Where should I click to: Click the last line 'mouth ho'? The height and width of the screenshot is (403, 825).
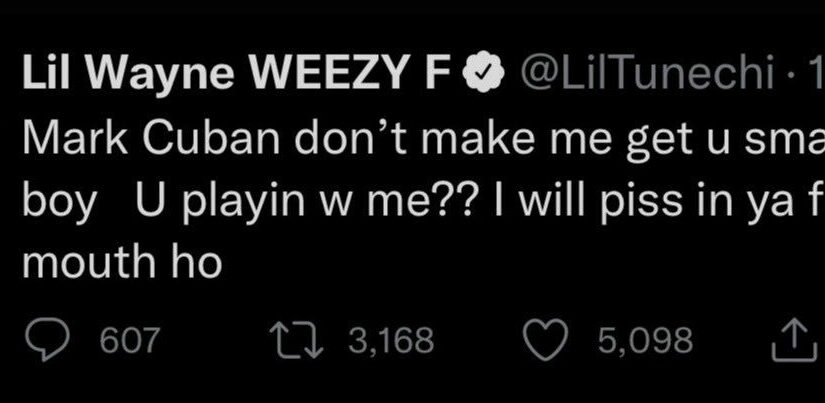click(x=122, y=261)
